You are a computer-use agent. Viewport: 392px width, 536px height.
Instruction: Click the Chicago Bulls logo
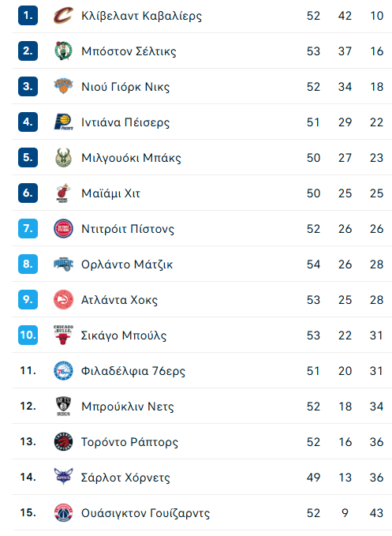64,335
